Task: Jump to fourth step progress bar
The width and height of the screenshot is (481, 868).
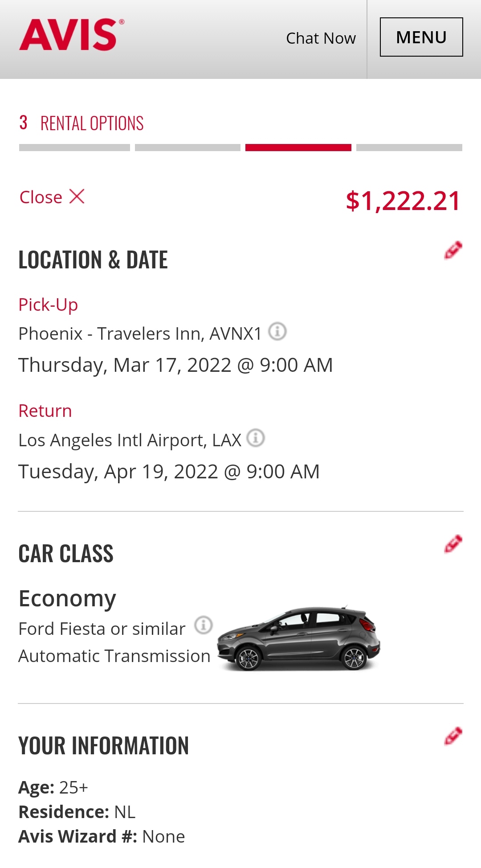Action: coord(409,148)
